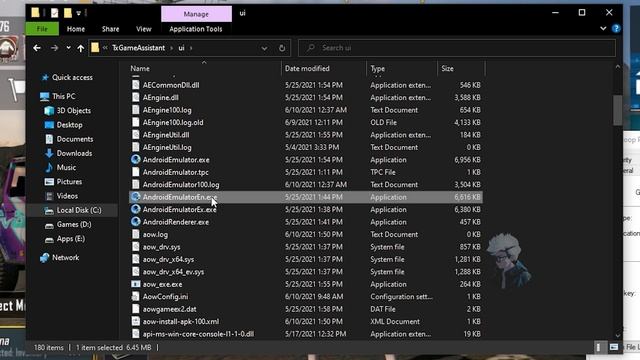
Task: Go up one folder level
Action: [x=80, y=48]
